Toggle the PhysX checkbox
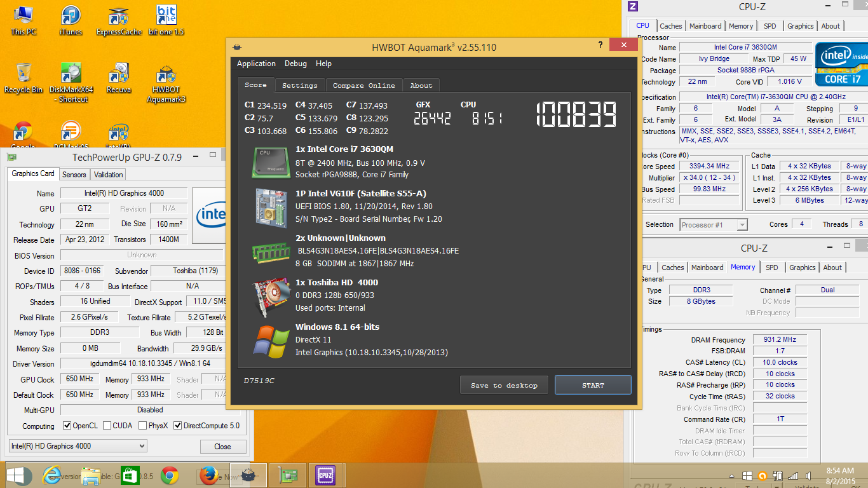868x488 pixels. click(x=143, y=426)
